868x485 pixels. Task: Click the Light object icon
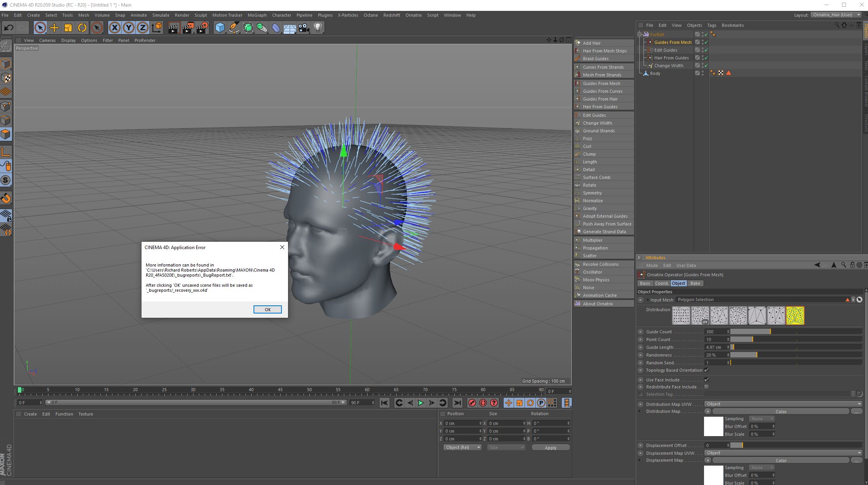coord(318,28)
